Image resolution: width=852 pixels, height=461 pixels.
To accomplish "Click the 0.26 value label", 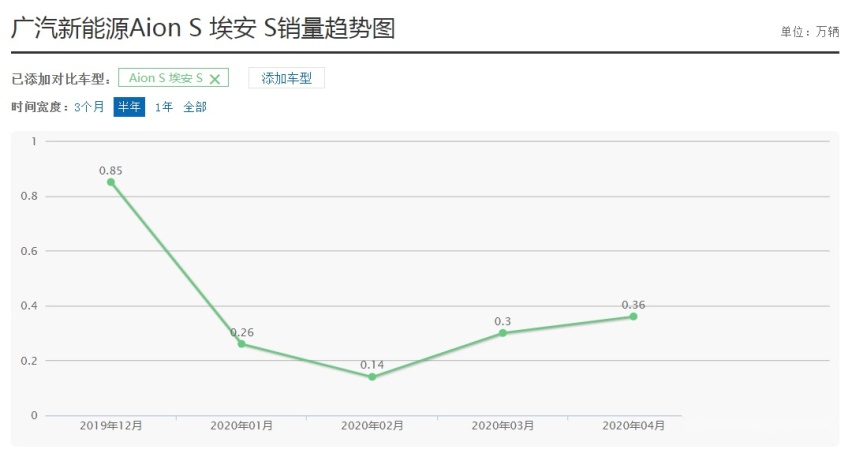I will [242, 332].
